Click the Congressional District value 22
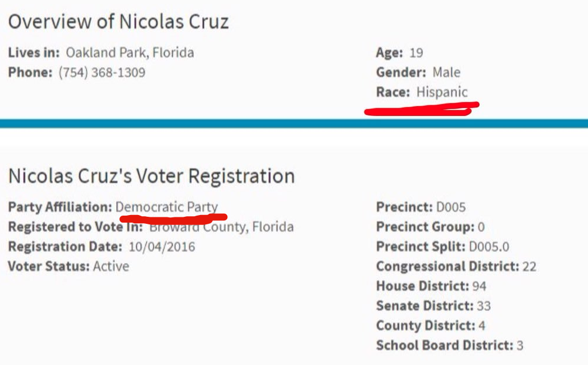The width and height of the screenshot is (588, 365). tap(529, 267)
